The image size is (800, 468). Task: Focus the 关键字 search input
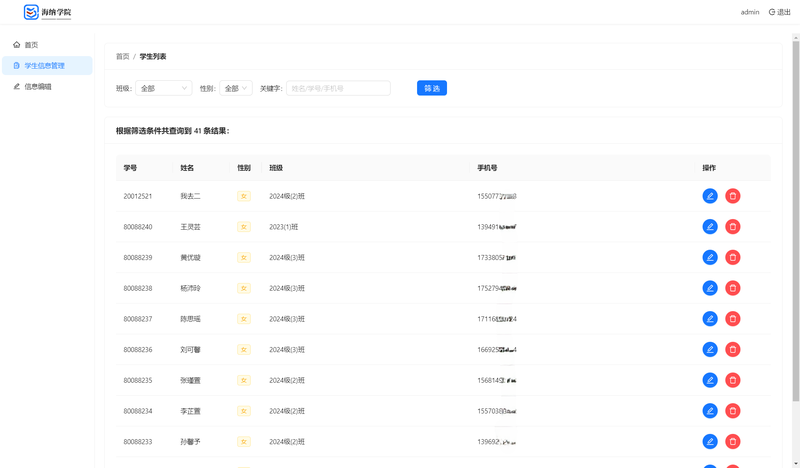point(338,88)
